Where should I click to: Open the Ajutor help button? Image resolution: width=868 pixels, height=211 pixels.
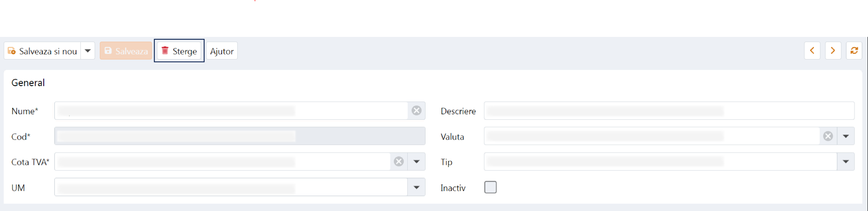point(222,51)
